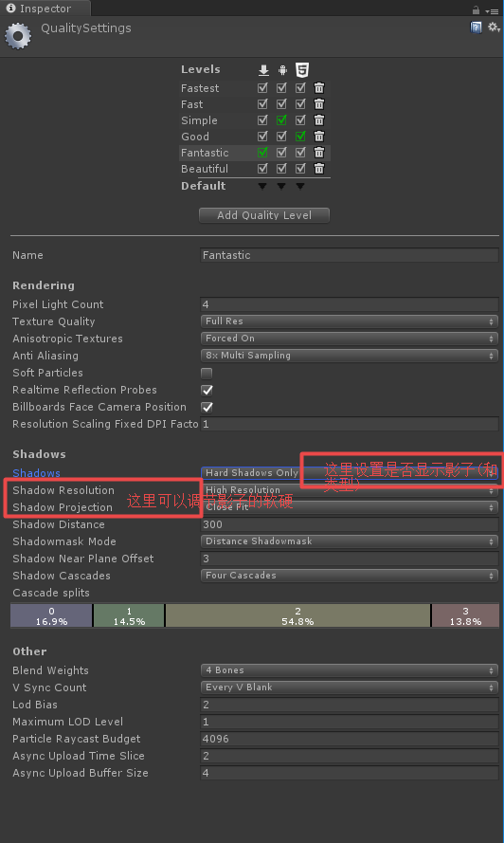Open the Anisotropic Textures dropdown
Screen dimensions: 504x843
[x=350, y=339]
